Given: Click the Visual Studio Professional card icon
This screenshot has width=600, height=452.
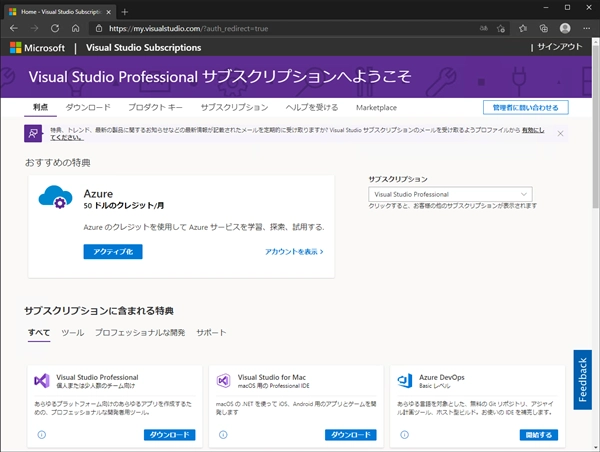Looking at the screenshot, I should pyautogui.click(x=42, y=380).
